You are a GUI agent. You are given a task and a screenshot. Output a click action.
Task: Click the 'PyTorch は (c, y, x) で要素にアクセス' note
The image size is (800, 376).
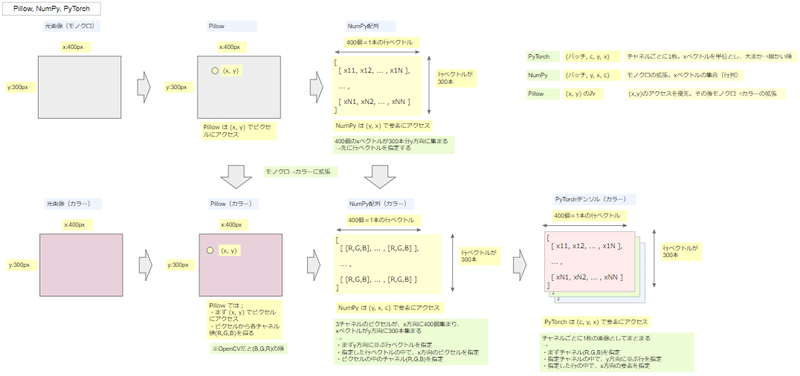tap(596, 322)
